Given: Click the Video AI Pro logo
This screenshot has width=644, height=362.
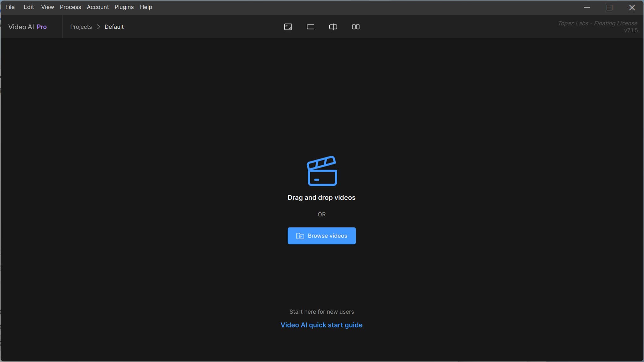Looking at the screenshot, I should [x=28, y=27].
